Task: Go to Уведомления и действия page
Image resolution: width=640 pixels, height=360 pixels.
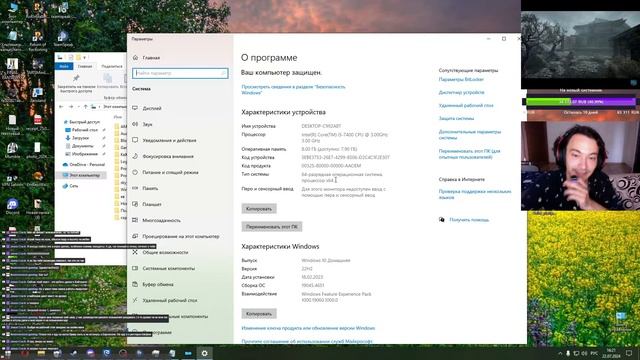Action: click(164, 140)
